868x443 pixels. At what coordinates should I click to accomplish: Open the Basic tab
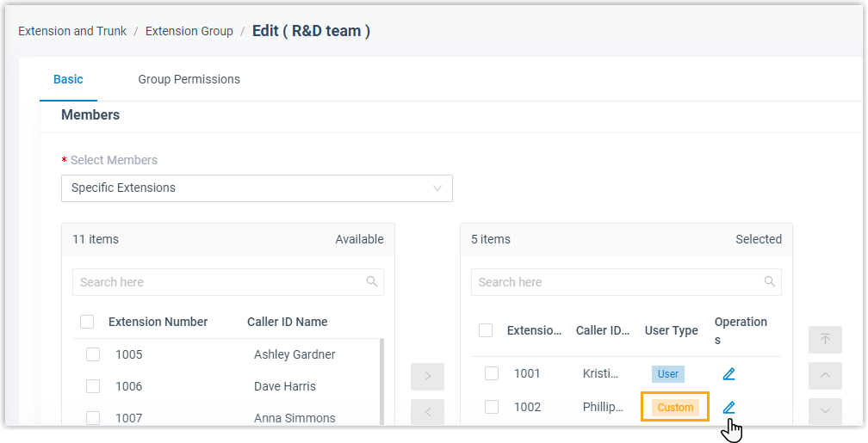68,79
